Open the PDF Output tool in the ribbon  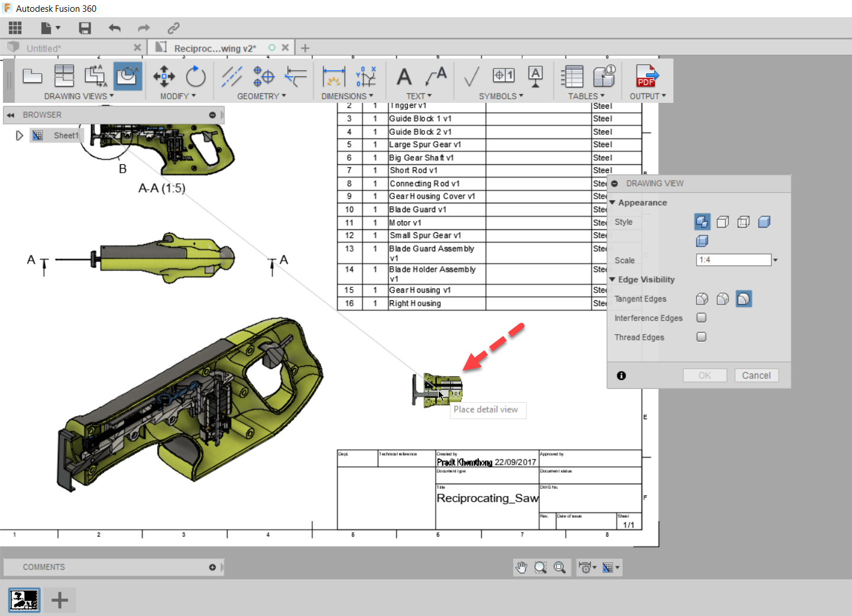646,77
